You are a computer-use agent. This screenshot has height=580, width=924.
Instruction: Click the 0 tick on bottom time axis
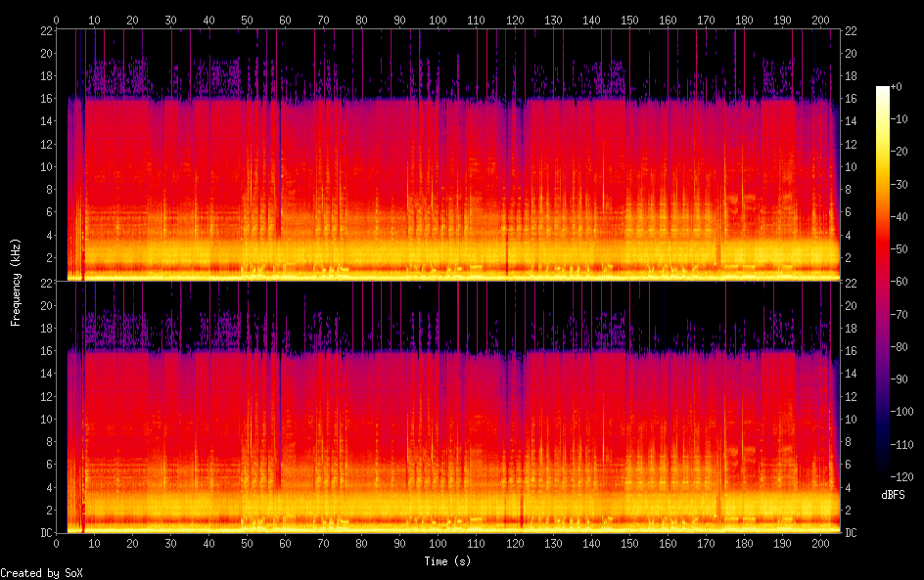[57, 543]
